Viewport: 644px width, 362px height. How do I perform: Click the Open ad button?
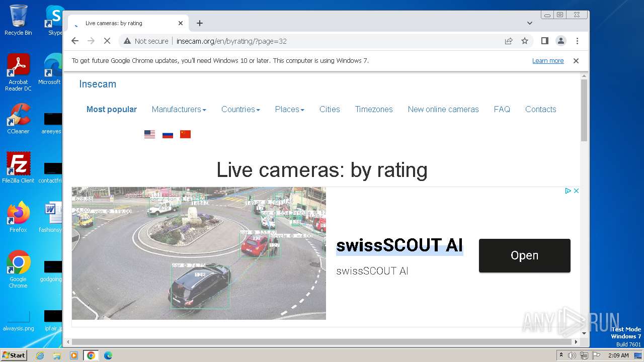pyautogui.click(x=525, y=255)
